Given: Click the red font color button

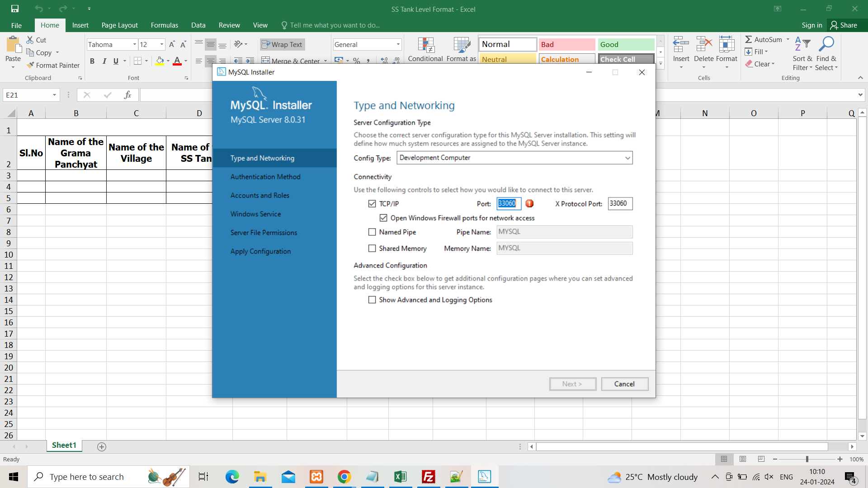Looking at the screenshot, I should 177,61.
